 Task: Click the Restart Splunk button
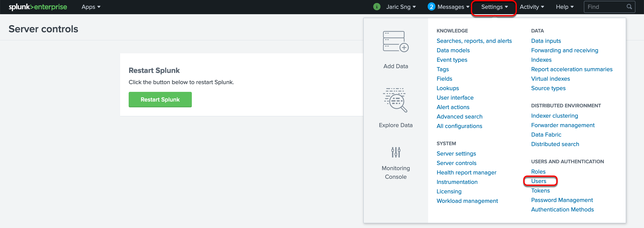pyautogui.click(x=160, y=99)
